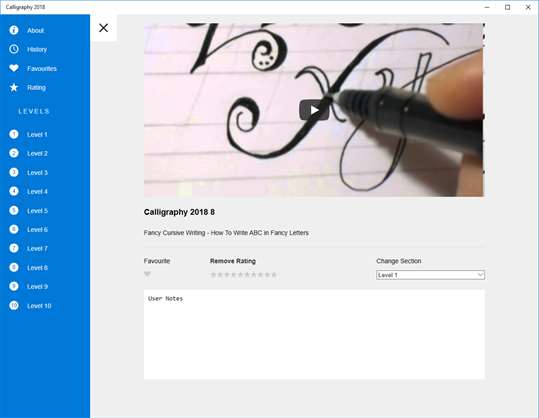Open Level 5 label in sidebar
Image resolution: width=539 pixels, height=418 pixels.
click(37, 211)
